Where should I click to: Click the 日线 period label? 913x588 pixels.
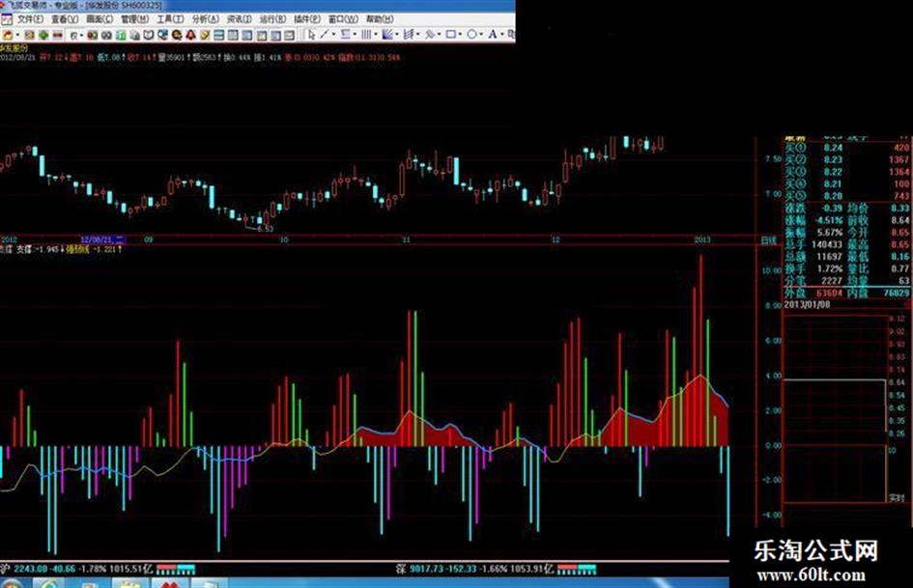point(768,240)
